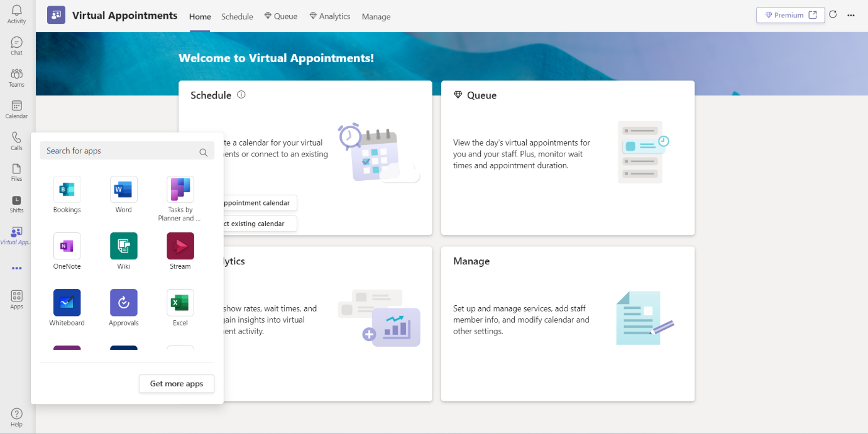Viewport: 868px width, 434px height.
Task: Launch the Excel app
Action: tap(180, 308)
